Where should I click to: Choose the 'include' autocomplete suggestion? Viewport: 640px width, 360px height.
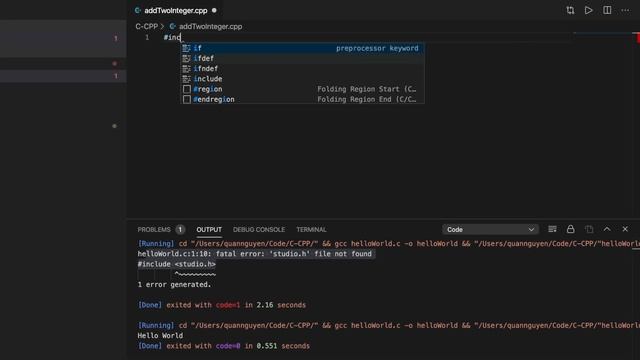[302, 79]
